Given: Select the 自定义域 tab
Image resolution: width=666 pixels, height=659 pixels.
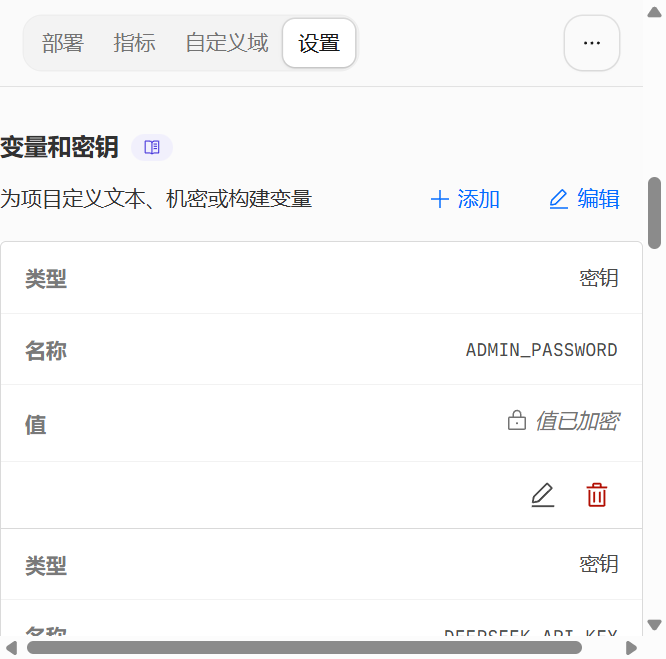Looking at the screenshot, I should (227, 43).
